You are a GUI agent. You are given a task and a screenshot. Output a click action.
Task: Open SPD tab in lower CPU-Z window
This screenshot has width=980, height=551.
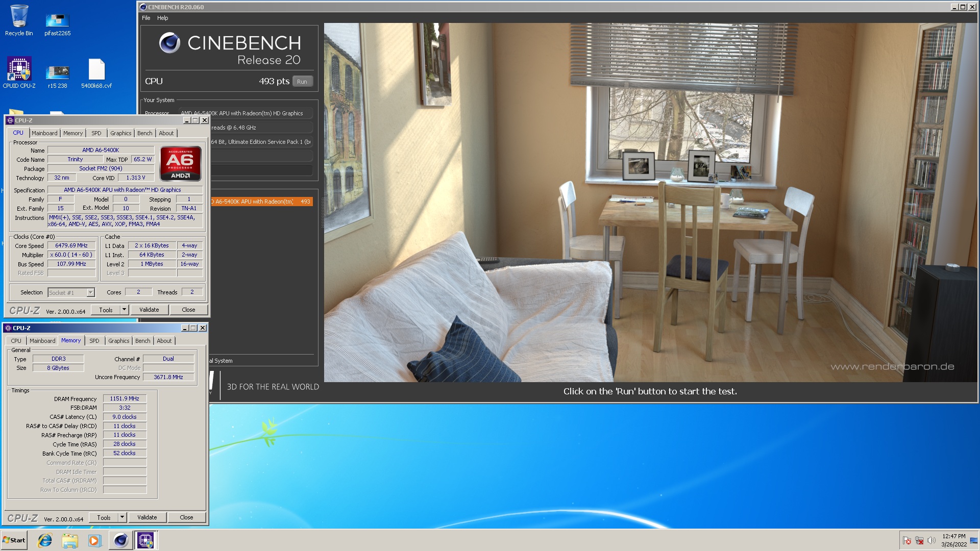pyautogui.click(x=94, y=341)
